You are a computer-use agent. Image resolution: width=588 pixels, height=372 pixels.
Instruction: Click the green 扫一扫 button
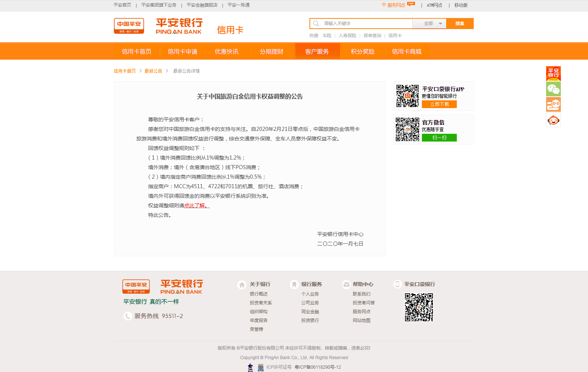point(439,138)
